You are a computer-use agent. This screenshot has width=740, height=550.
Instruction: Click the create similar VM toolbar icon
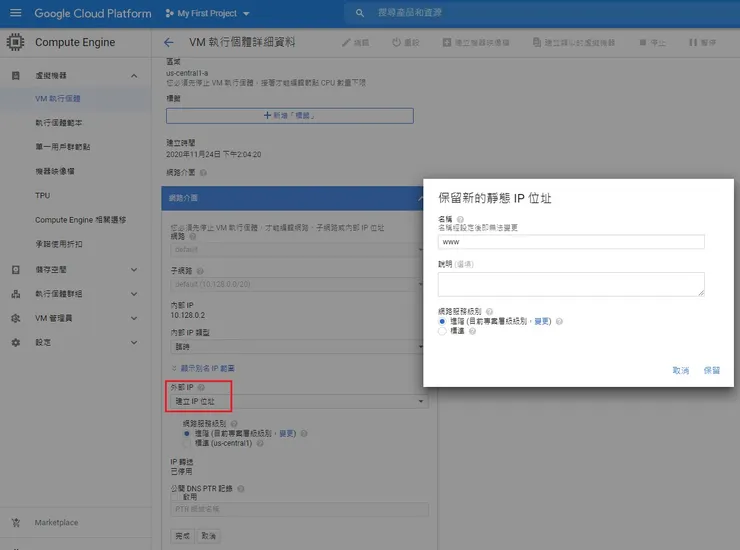tap(537, 42)
